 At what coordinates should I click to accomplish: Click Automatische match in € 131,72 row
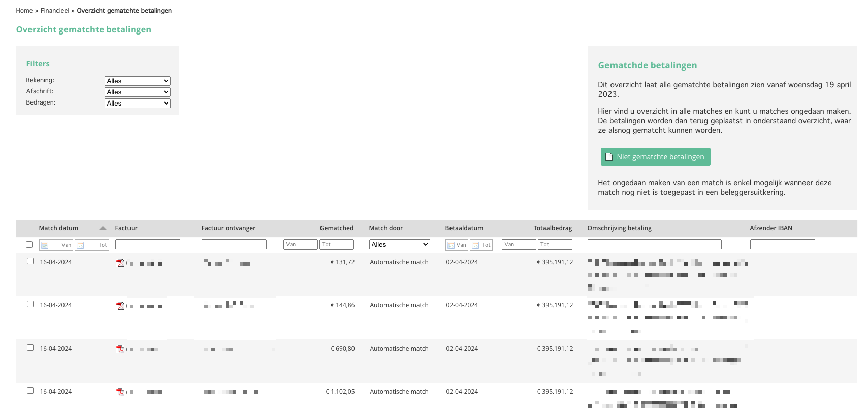pos(399,262)
